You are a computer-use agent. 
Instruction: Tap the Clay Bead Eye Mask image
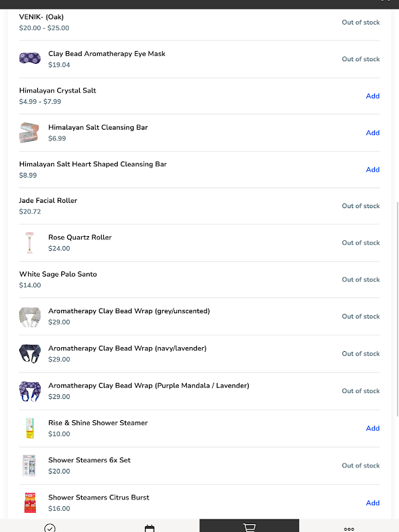tap(30, 59)
